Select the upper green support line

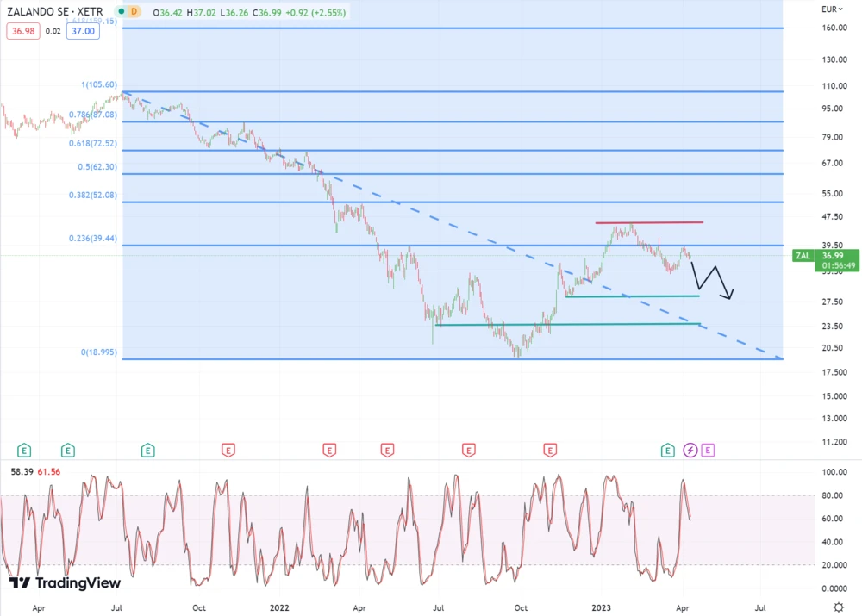(632, 296)
